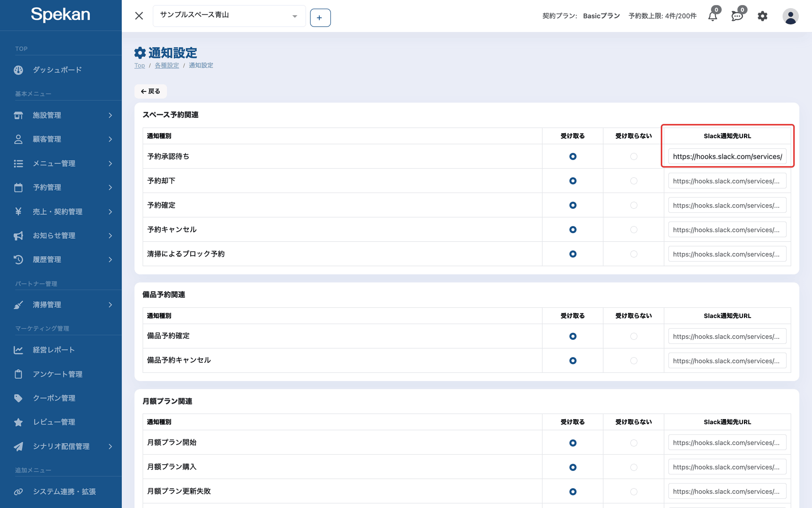The image size is (812, 508).
Task: Click the Slack URL field for 月額プラン購入
Action: click(x=727, y=467)
